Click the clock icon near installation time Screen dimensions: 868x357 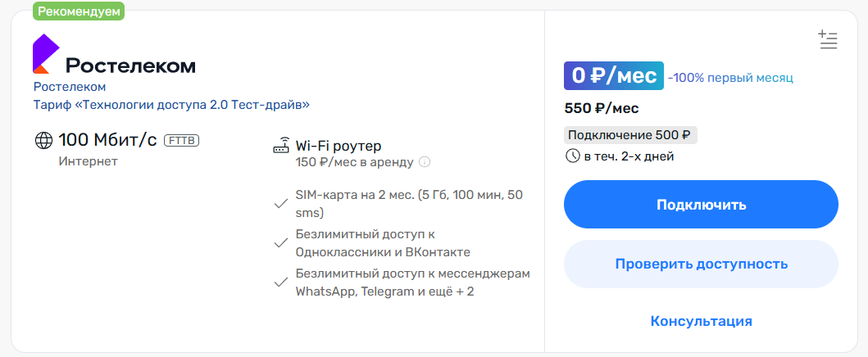(572, 156)
